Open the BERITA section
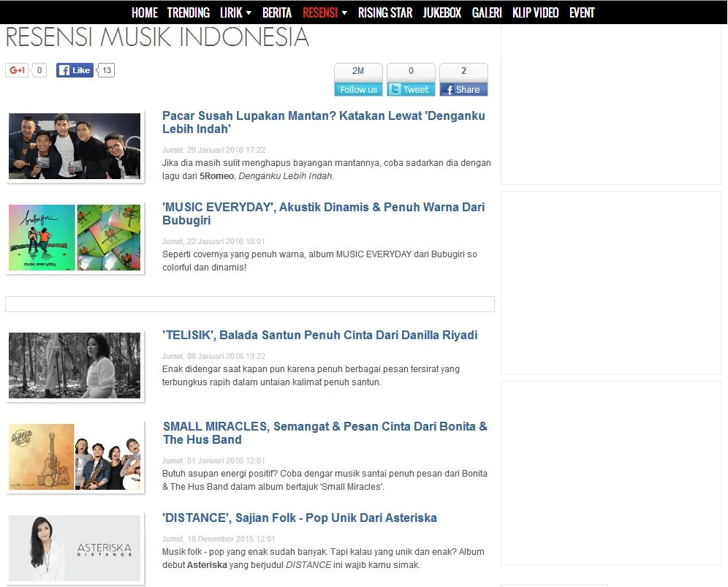728x587 pixels. [x=277, y=12]
